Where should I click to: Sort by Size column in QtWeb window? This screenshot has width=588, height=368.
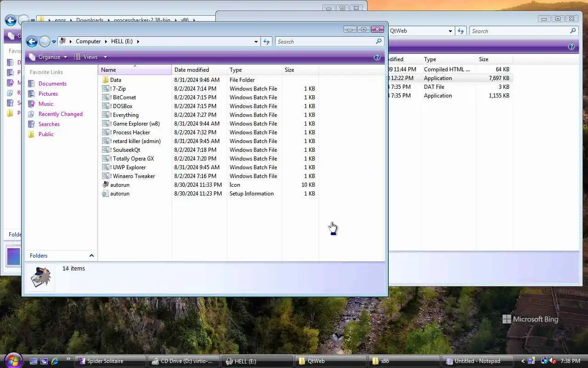pos(495,59)
